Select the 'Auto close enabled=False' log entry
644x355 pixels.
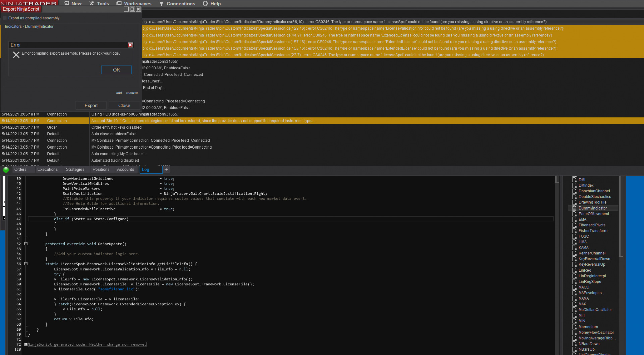point(322,134)
